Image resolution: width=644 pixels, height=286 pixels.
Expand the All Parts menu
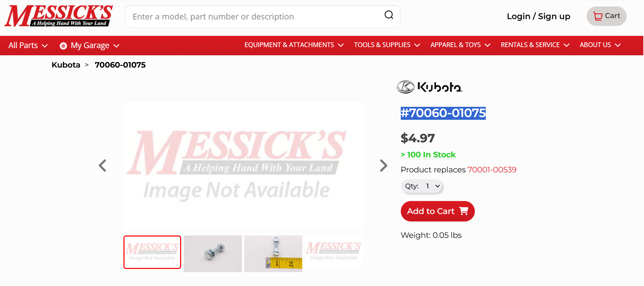point(28,45)
